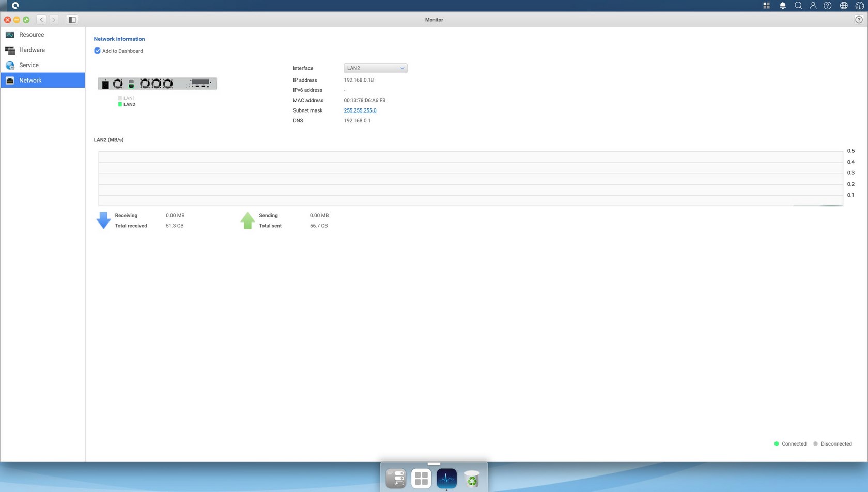Open the recycle bin in dock
Viewport: 868px width, 492px height.
point(472,479)
